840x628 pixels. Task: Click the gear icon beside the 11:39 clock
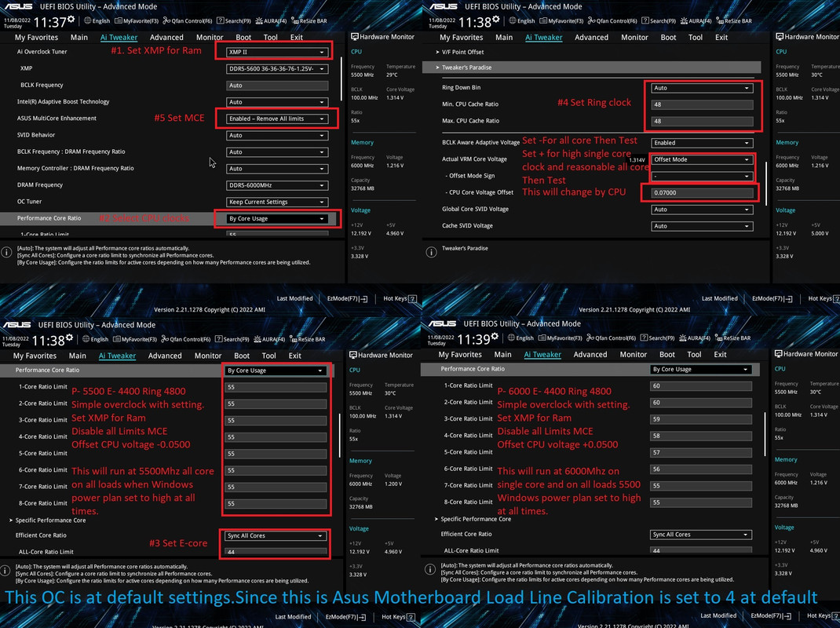pyautogui.click(x=495, y=337)
